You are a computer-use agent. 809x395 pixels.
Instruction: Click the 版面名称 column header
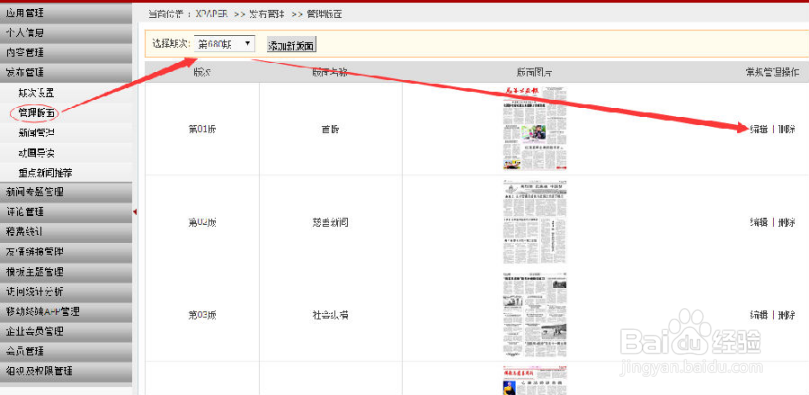pyautogui.click(x=330, y=72)
